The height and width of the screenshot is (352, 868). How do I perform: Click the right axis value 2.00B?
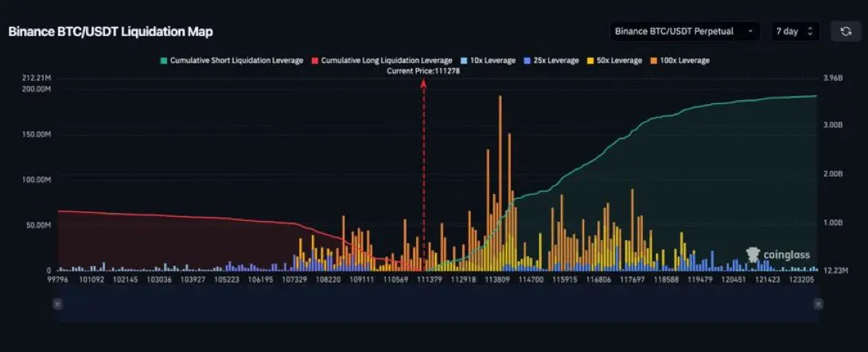[x=833, y=174]
